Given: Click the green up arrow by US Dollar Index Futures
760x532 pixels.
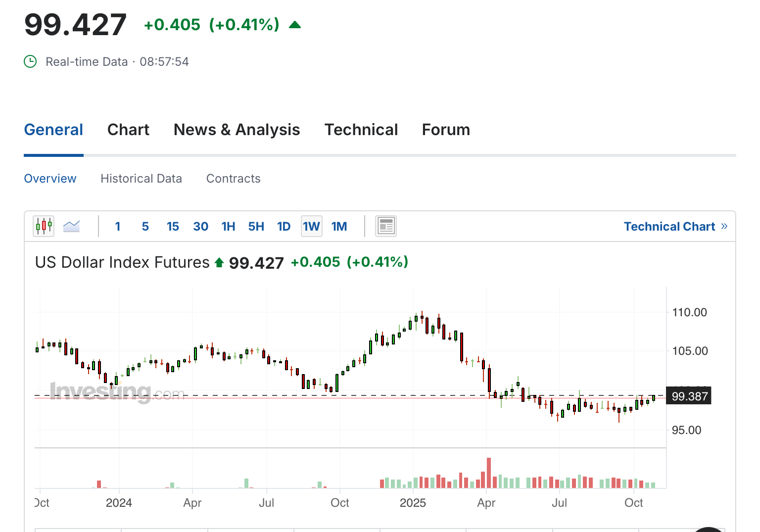Looking at the screenshot, I should click(219, 262).
